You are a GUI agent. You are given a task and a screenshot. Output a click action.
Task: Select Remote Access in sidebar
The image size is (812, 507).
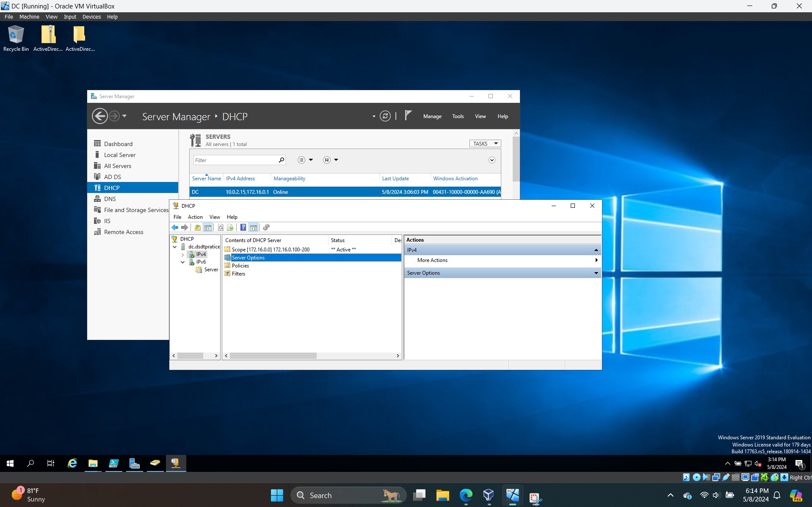pos(128,232)
